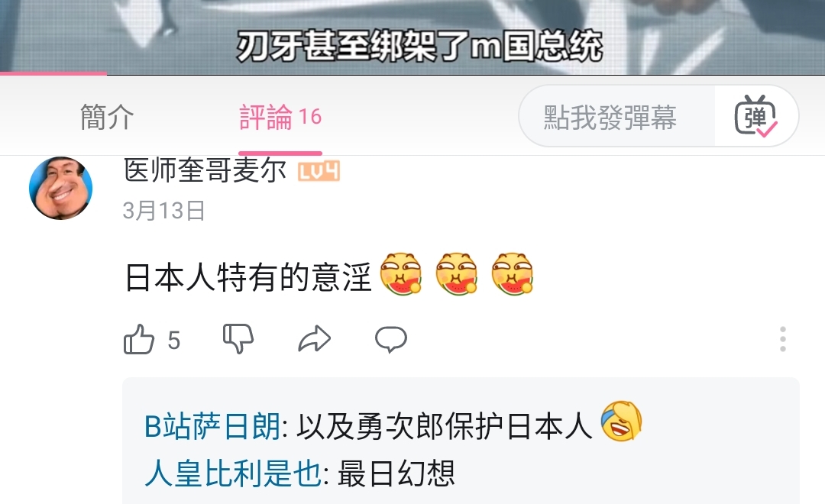Screen dimensions: 825x504
Task: Share the comment using arrow icon
Action: point(315,339)
